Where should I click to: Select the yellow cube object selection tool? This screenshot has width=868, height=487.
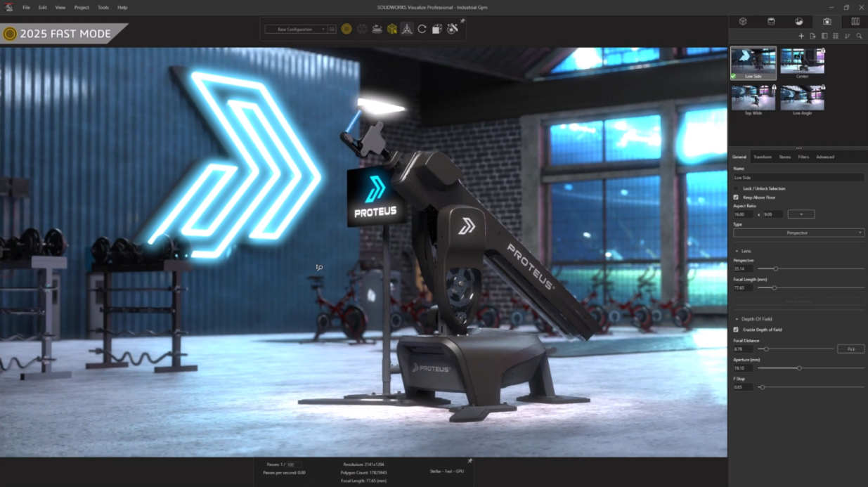pyautogui.click(x=392, y=29)
